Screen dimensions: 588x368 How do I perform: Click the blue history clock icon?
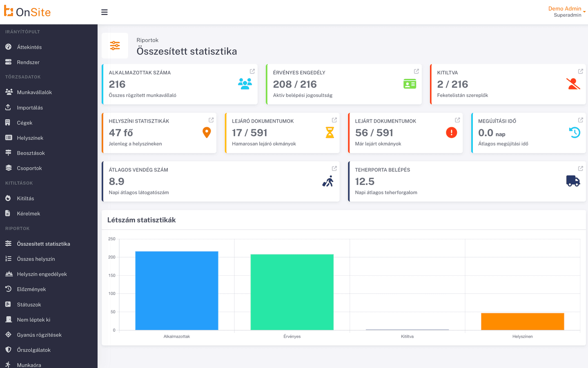coord(575,132)
